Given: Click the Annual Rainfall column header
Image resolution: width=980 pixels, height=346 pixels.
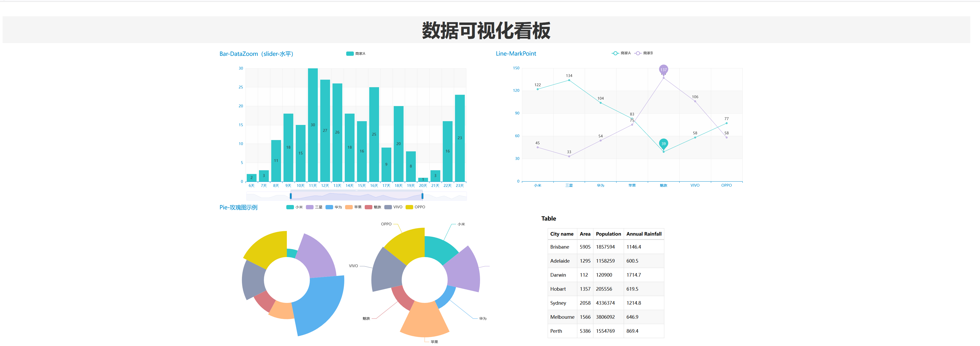Looking at the screenshot, I should [644, 234].
